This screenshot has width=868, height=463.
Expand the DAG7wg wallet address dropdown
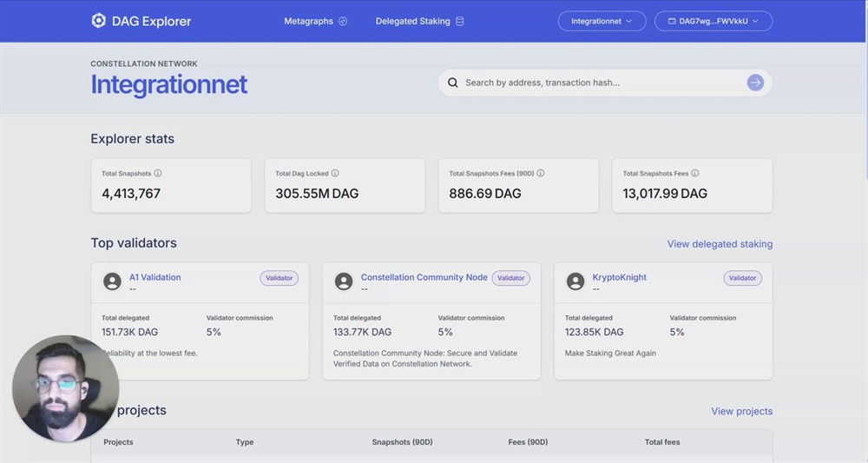click(x=713, y=21)
